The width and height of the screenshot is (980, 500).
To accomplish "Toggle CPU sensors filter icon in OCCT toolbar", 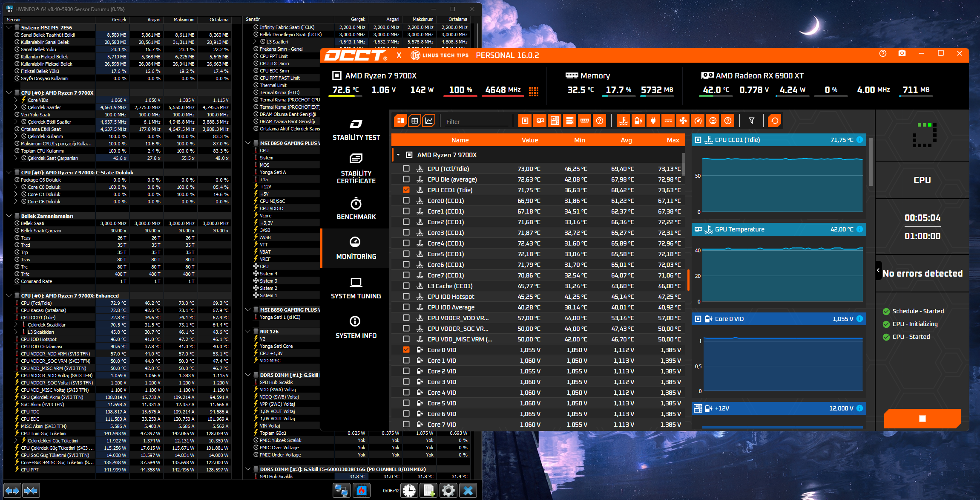I will click(525, 121).
